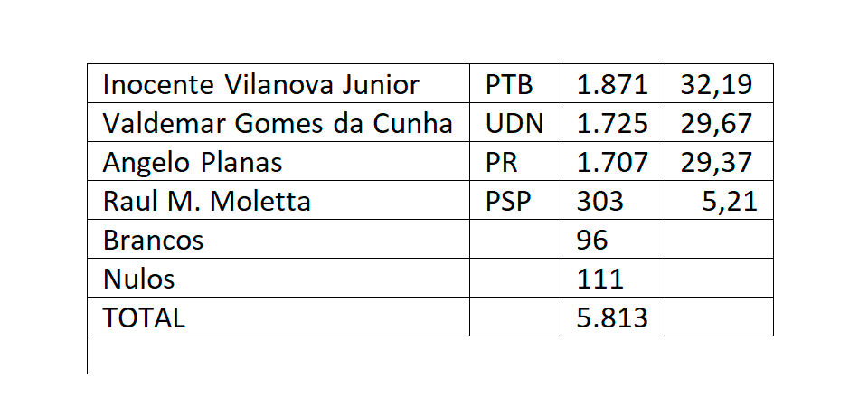Select the UDN party cell
The height and width of the screenshot is (407, 868).
coord(514,122)
